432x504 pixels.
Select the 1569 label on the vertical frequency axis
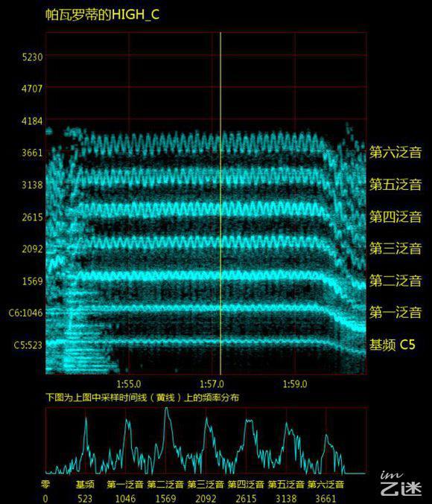click(32, 281)
